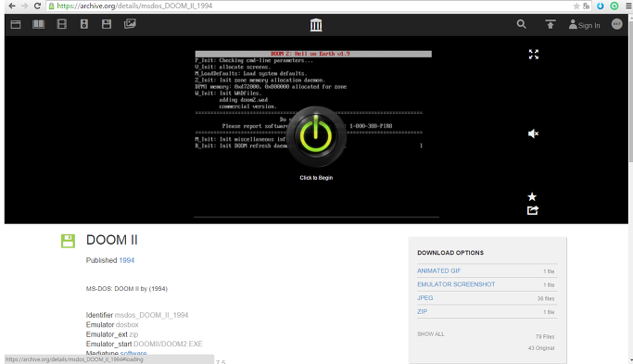633x364 pixels.
Task: Open the Texts (book) section icon
Action: [x=38, y=24]
